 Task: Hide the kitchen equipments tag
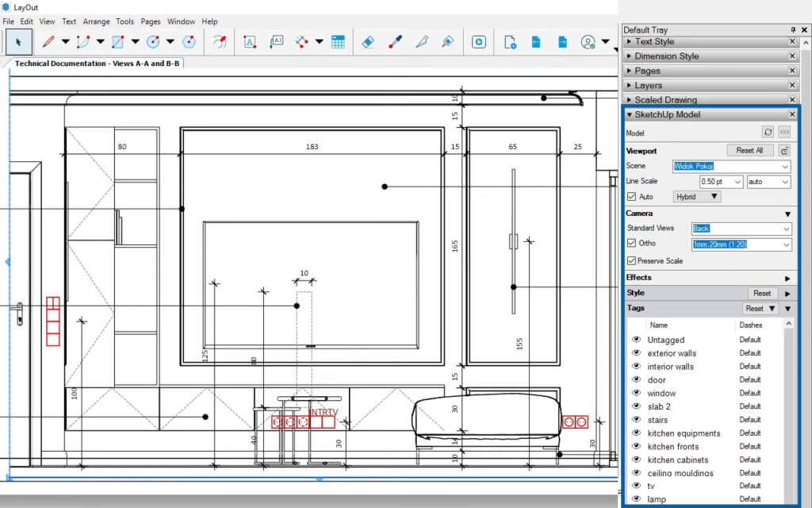[x=636, y=433]
